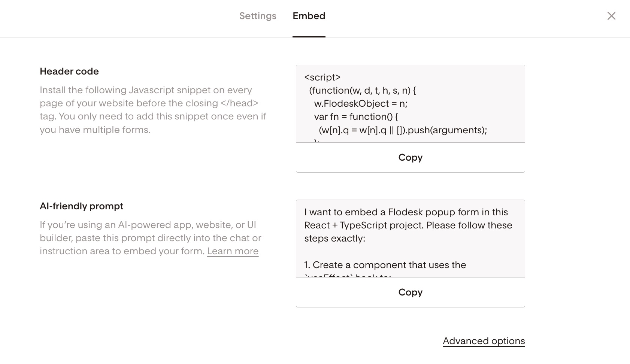Click the var fn = function() line
The width and height of the screenshot is (630, 364).
(x=356, y=117)
